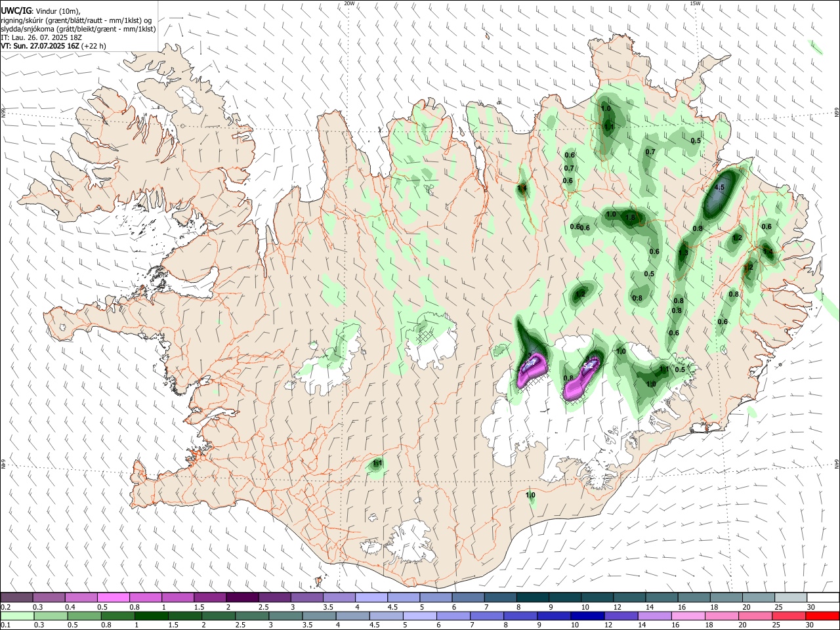Click the 1.8 rainfall value on the map
The width and height of the screenshot is (840, 630).
click(631, 217)
